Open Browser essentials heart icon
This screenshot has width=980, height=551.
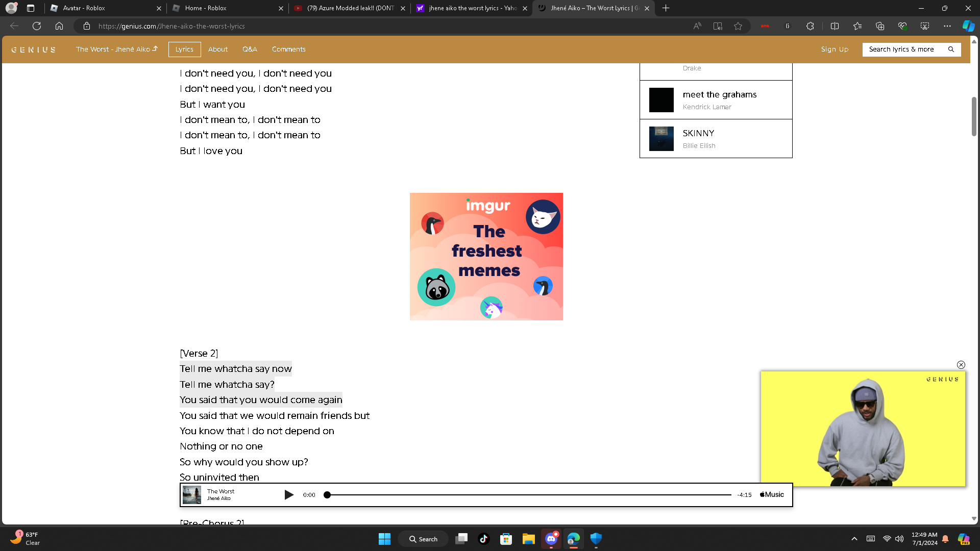point(902,26)
